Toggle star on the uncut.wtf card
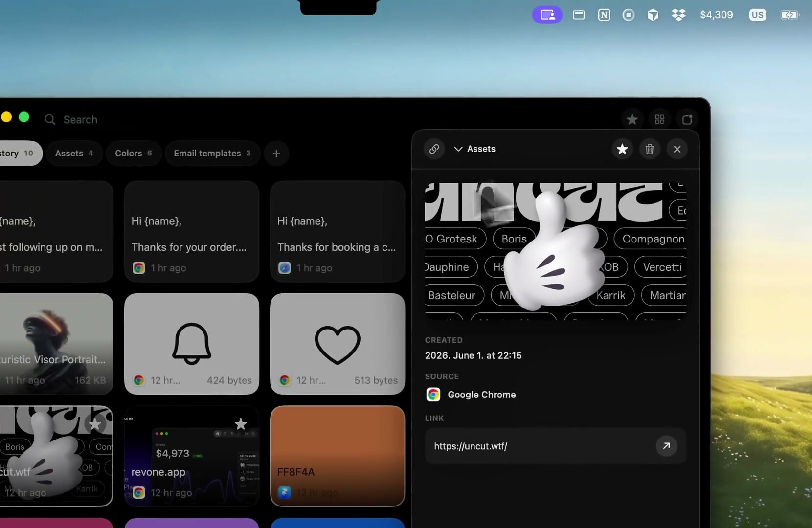 click(95, 424)
